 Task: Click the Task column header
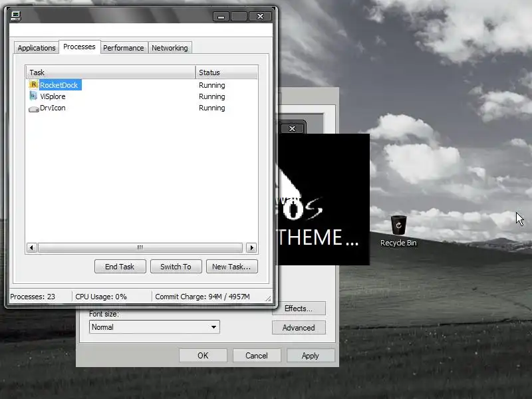(x=110, y=72)
